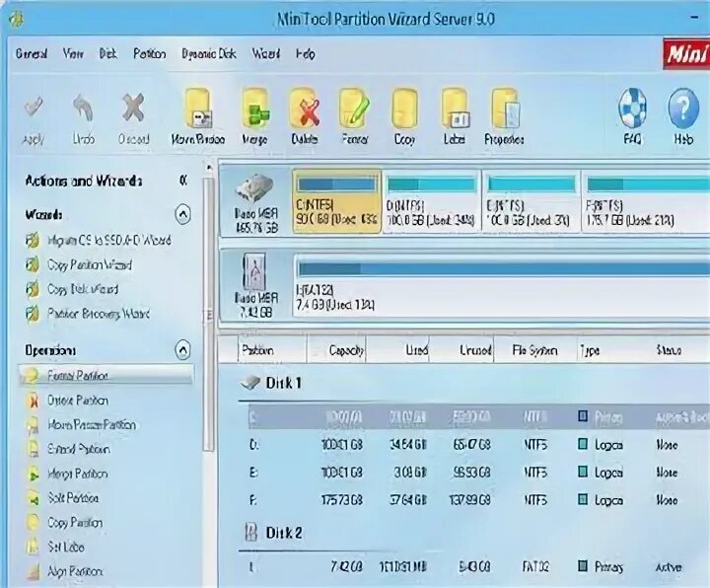710x588 pixels.
Task: Launch the Copy Disk Wizard
Action: click(83, 289)
